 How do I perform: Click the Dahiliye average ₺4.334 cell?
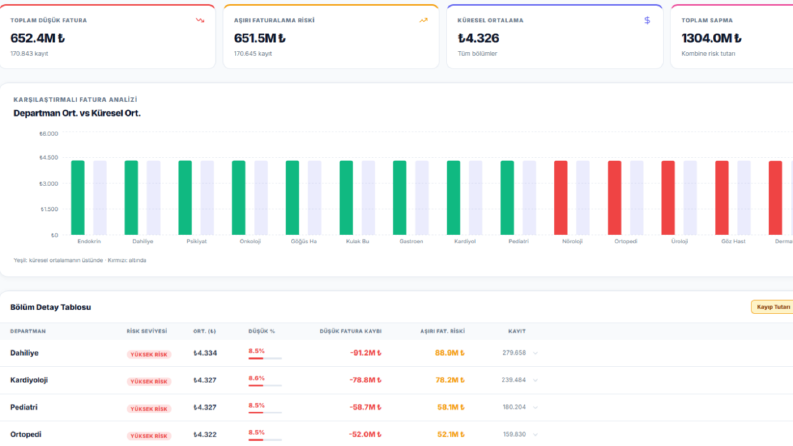point(205,353)
